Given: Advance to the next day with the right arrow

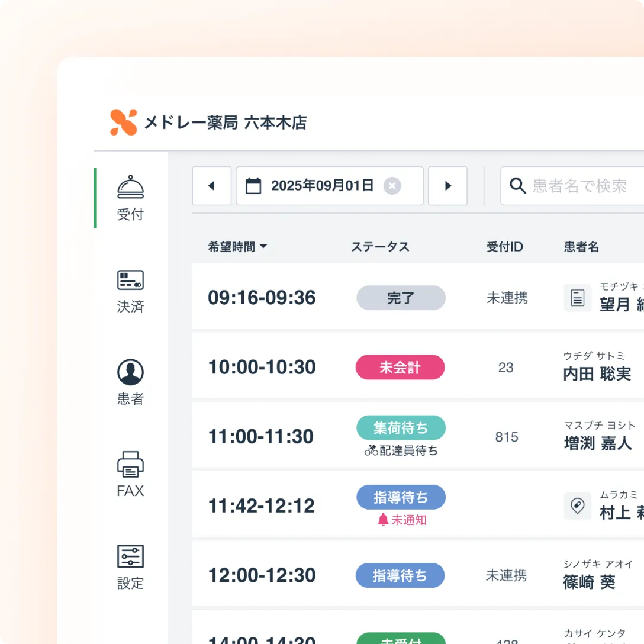Looking at the screenshot, I should [x=448, y=185].
